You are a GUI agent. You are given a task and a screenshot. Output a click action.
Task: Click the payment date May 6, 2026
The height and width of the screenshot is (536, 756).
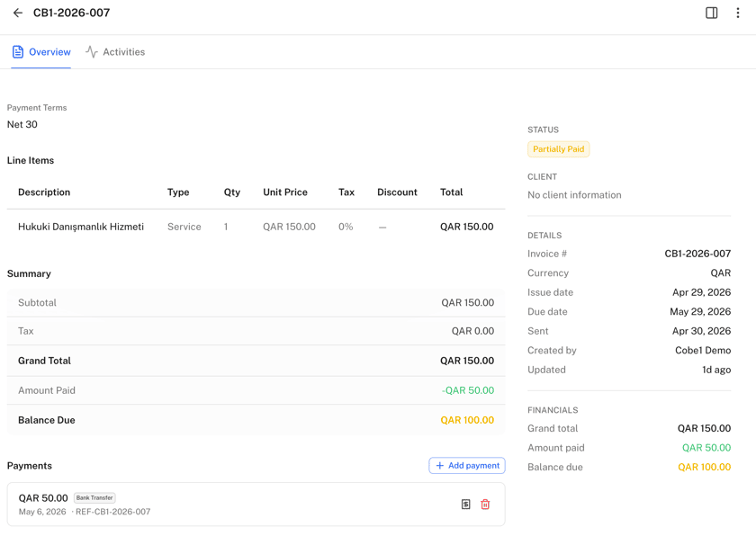[x=42, y=512]
